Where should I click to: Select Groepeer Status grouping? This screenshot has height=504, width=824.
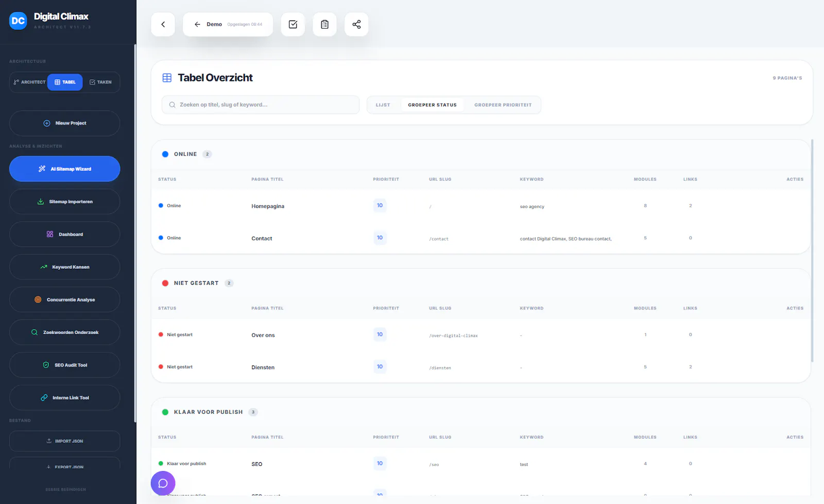pyautogui.click(x=432, y=105)
